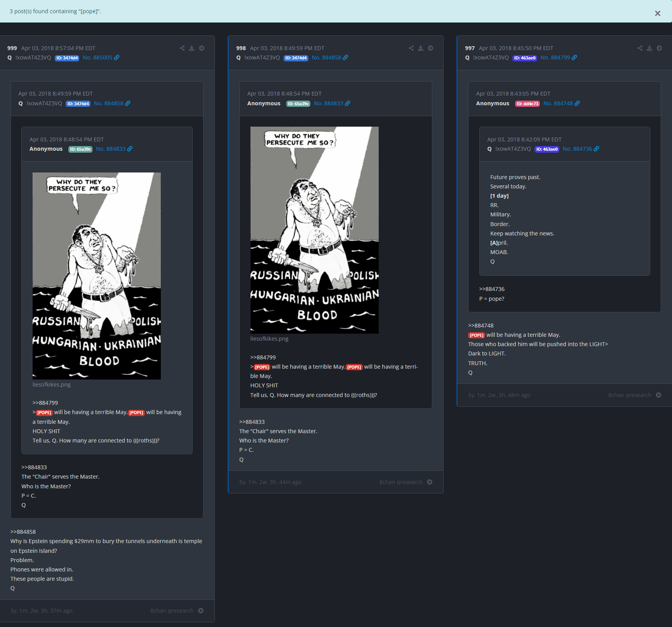The image size is (672, 627).
Task: Follow >>884799 reference in post 998 quote
Action: [263, 357]
